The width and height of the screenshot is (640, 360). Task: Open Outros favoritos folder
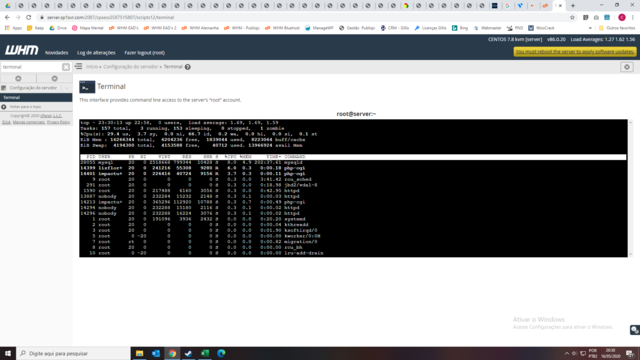[x=617, y=28]
